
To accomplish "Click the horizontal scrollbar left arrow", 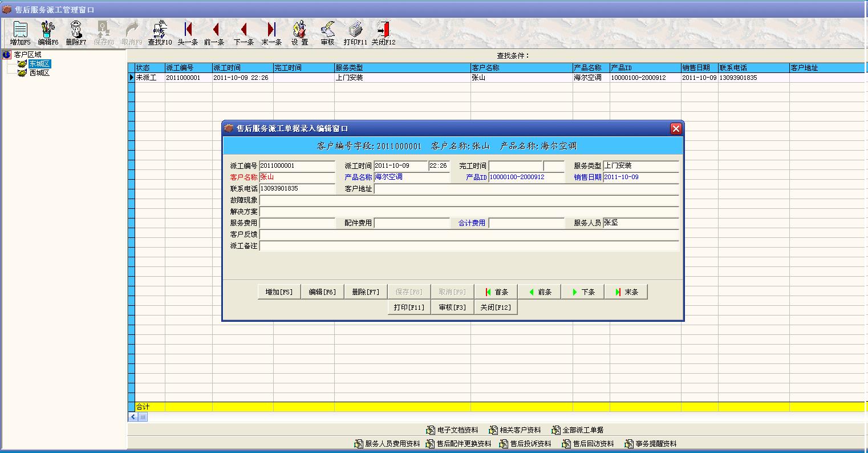I will [x=133, y=417].
